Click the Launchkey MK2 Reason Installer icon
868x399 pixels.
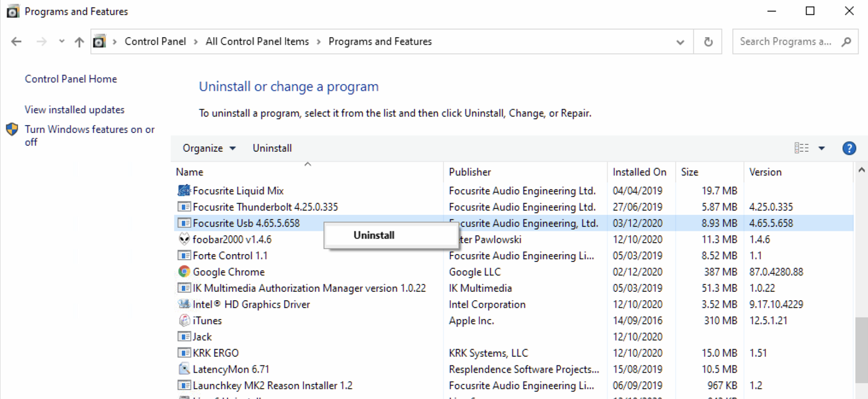184,385
